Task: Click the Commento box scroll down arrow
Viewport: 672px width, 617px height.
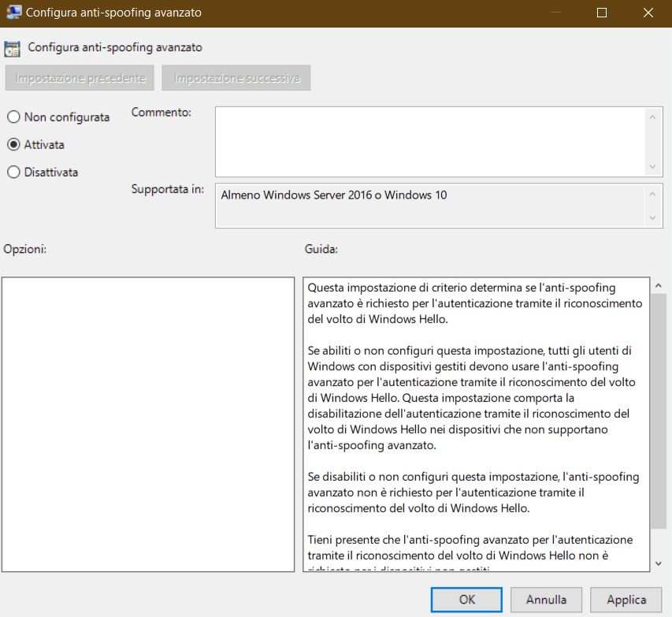Action: click(x=652, y=167)
